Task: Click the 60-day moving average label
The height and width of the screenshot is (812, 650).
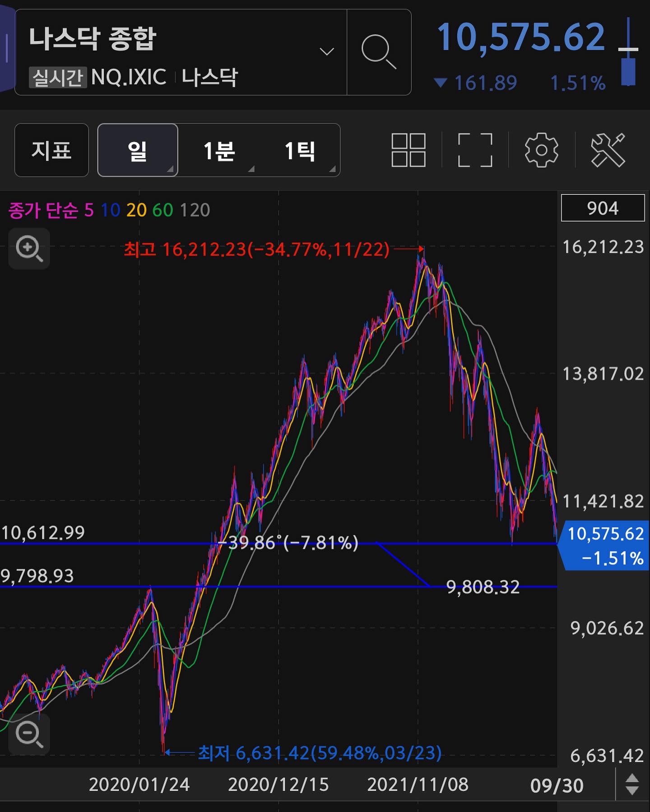Action: 162,210
